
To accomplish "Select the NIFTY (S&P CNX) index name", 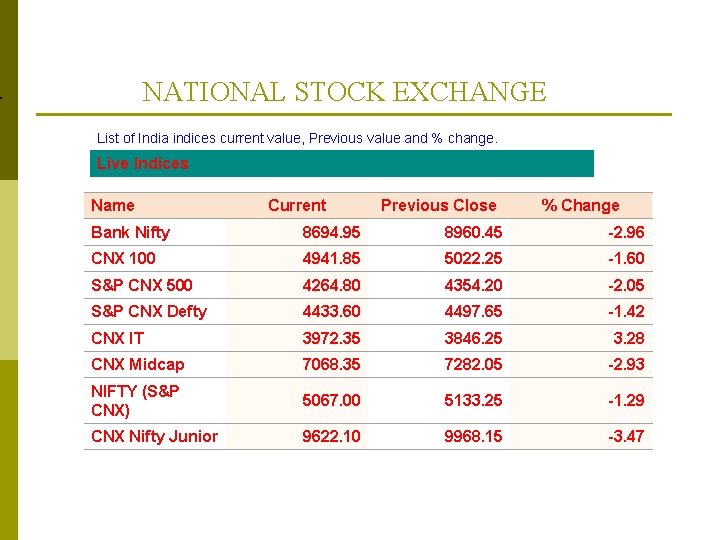I will click(135, 400).
